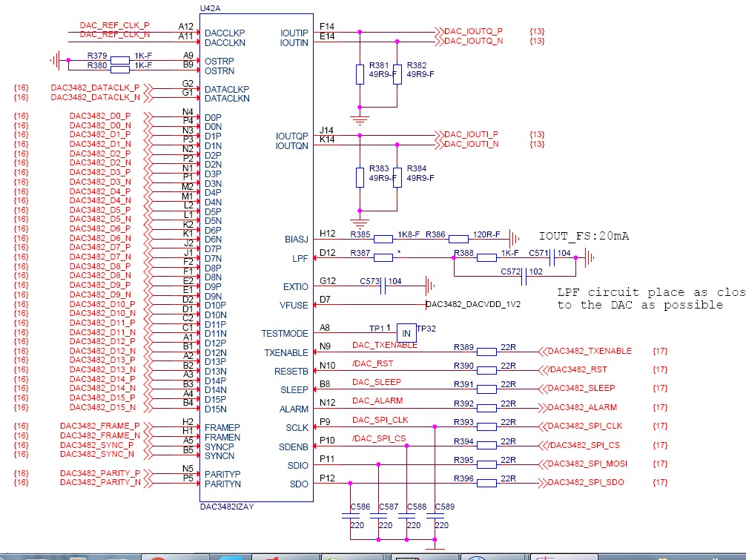This screenshot has height=560, width=746.
Task: Click the DAC3482_D0_P net label
Action: click(x=100, y=116)
